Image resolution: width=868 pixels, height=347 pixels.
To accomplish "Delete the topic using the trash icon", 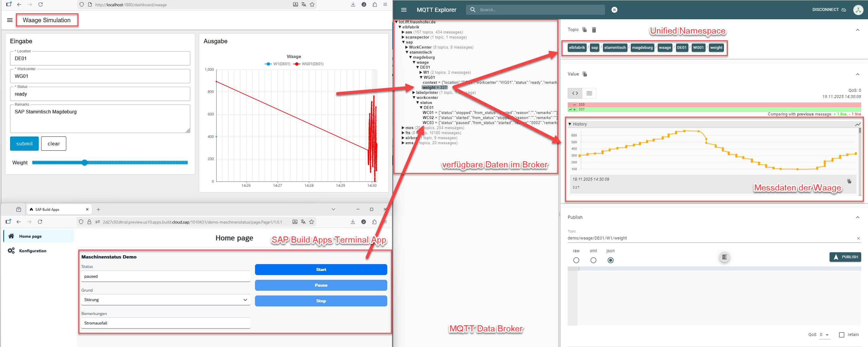I will [x=594, y=30].
